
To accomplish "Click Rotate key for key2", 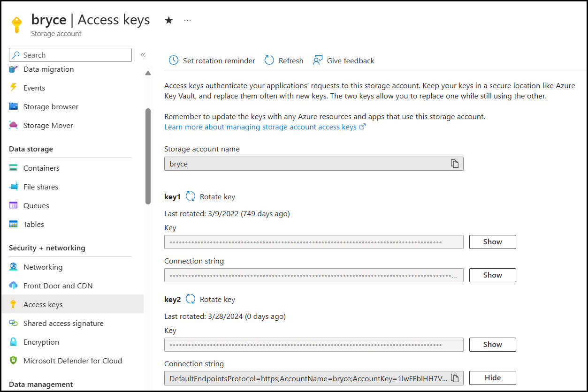I will click(x=217, y=300).
